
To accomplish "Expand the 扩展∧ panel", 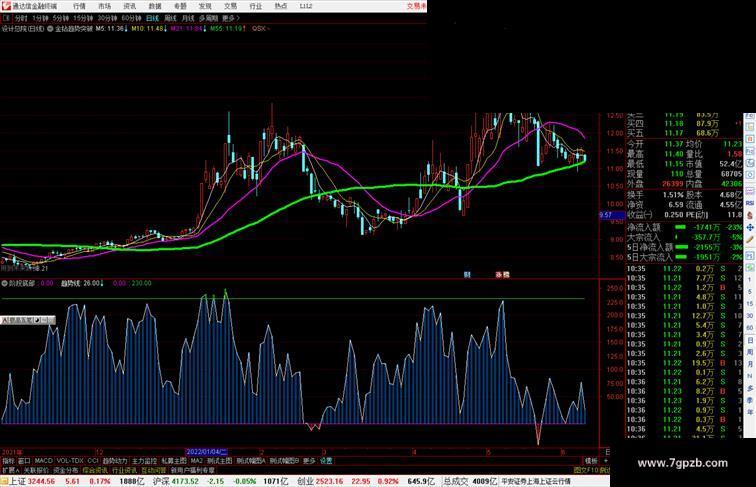I will tap(11, 470).
